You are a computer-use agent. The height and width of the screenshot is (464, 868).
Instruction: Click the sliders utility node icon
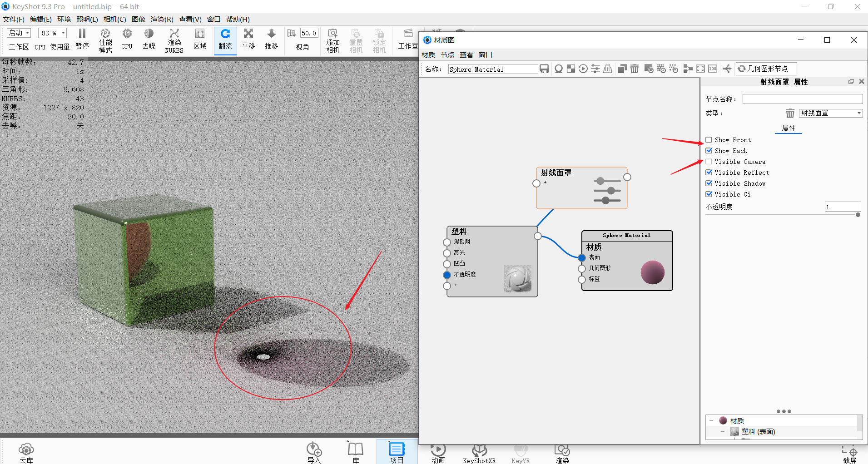pos(595,69)
